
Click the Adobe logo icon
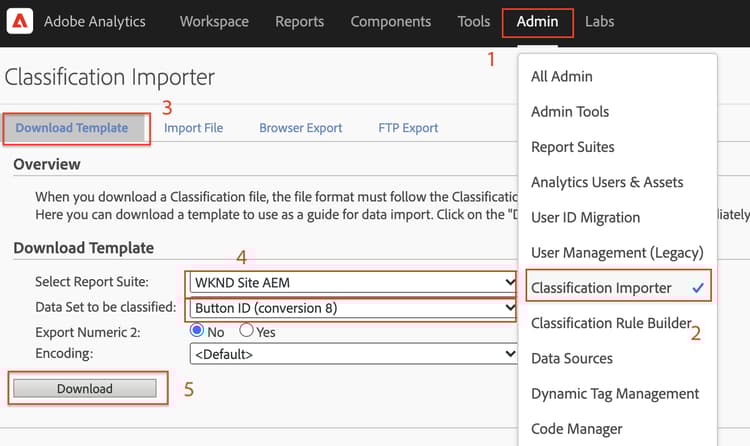[20, 21]
